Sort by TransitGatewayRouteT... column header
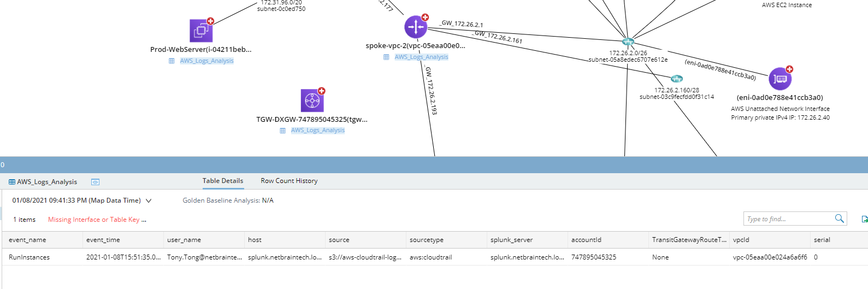This screenshot has height=289, width=868. pyautogui.click(x=689, y=240)
